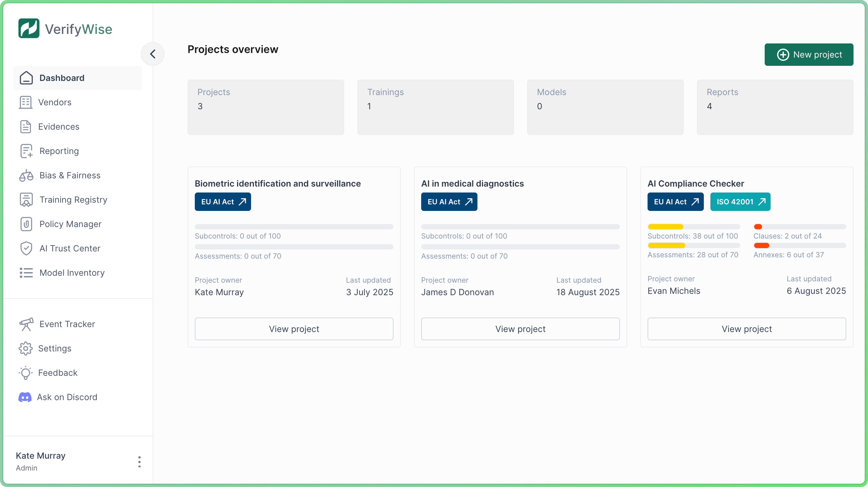
Task: Click the Models count card
Action: pyautogui.click(x=605, y=107)
